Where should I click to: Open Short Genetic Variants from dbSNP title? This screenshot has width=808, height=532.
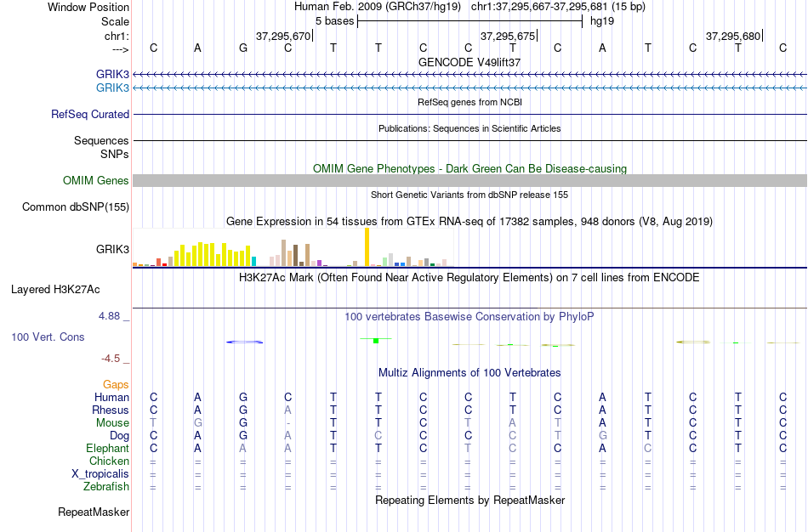(x=469, y=195)
